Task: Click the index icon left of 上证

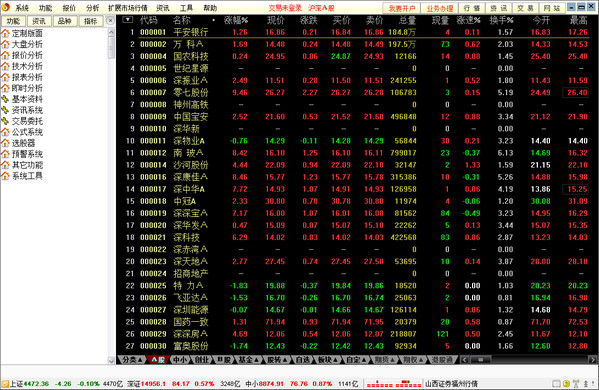Action: click(5, 384)
